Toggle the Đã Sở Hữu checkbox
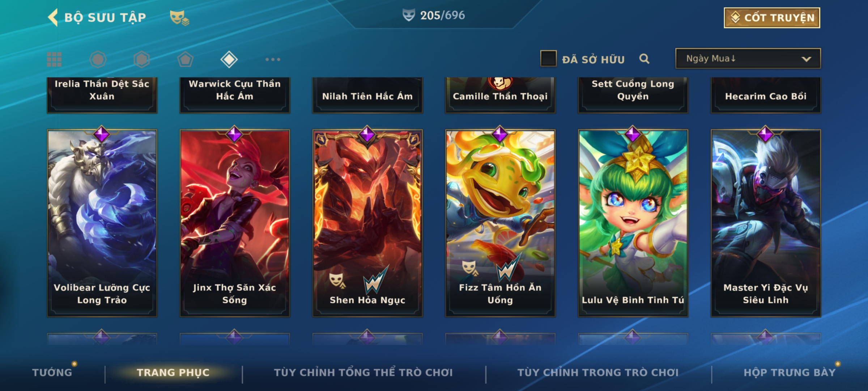 point(548,59)
